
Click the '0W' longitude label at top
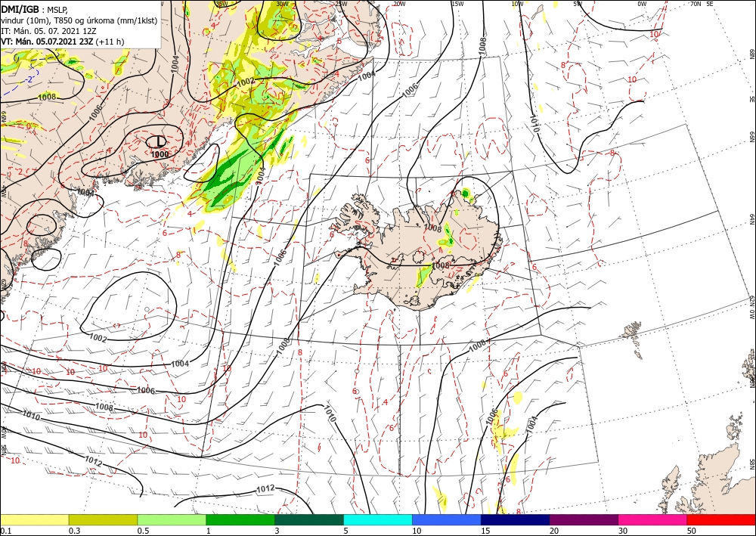(642, 4)
